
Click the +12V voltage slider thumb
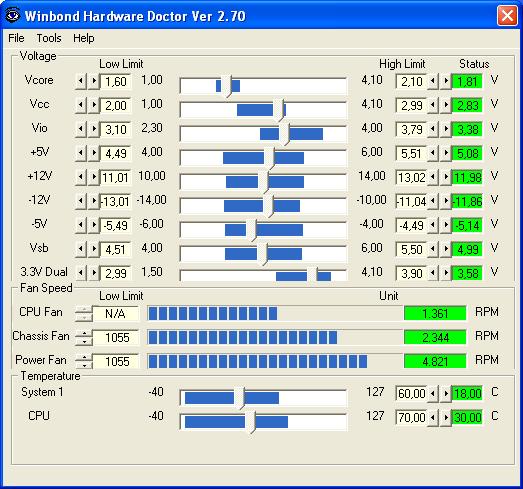[x=263, y=182]
